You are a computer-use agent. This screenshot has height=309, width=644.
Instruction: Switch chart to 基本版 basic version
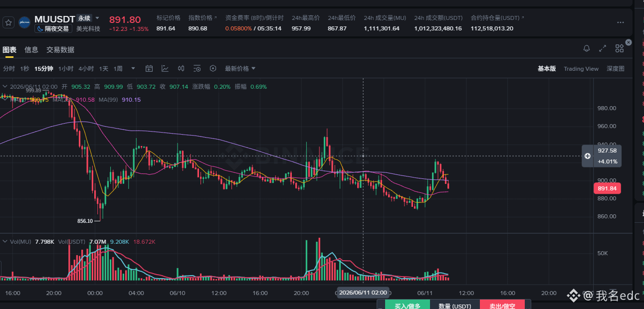547,69
